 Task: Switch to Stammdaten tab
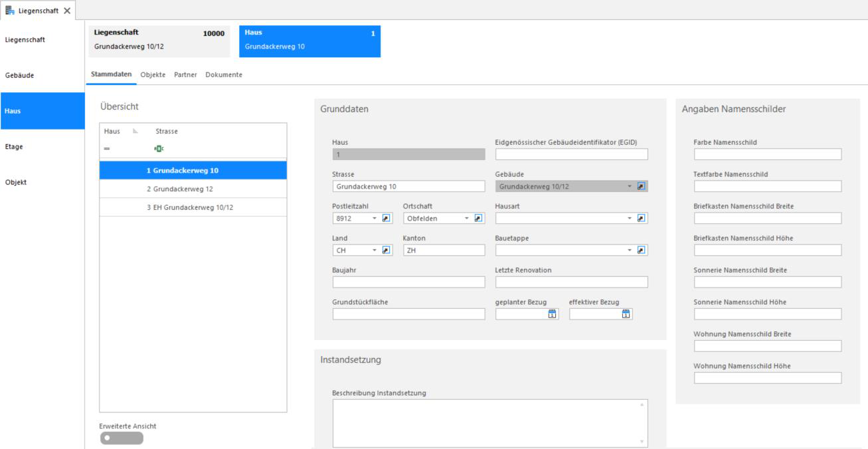111,74
